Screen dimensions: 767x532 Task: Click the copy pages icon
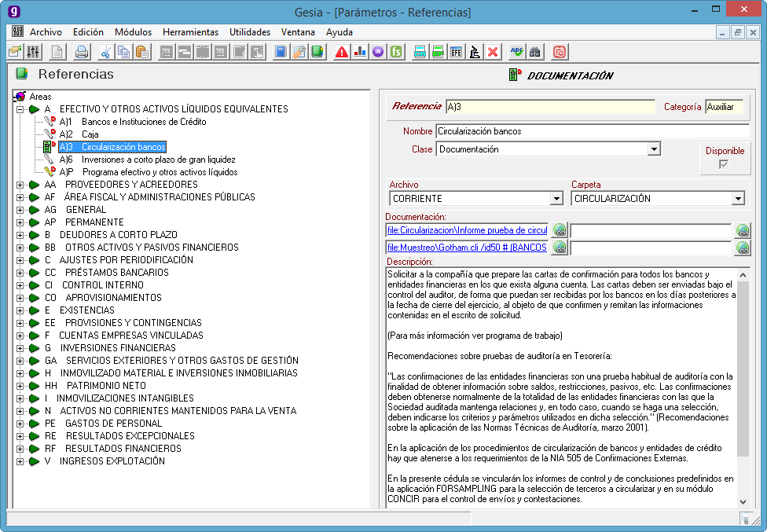point(123,52)
